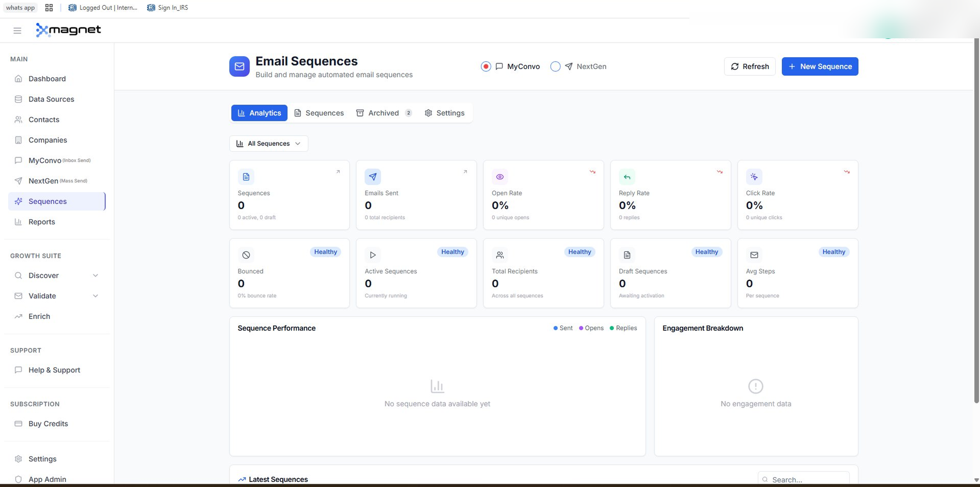Select the MyConvo radio button
Viewport: 980px width, 487px height.
click(486, 66)
